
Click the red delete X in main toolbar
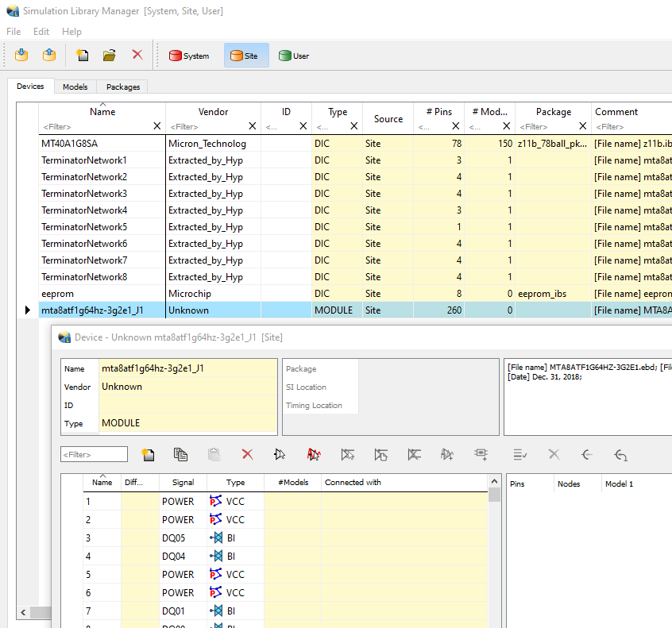(x=137, y=56)
